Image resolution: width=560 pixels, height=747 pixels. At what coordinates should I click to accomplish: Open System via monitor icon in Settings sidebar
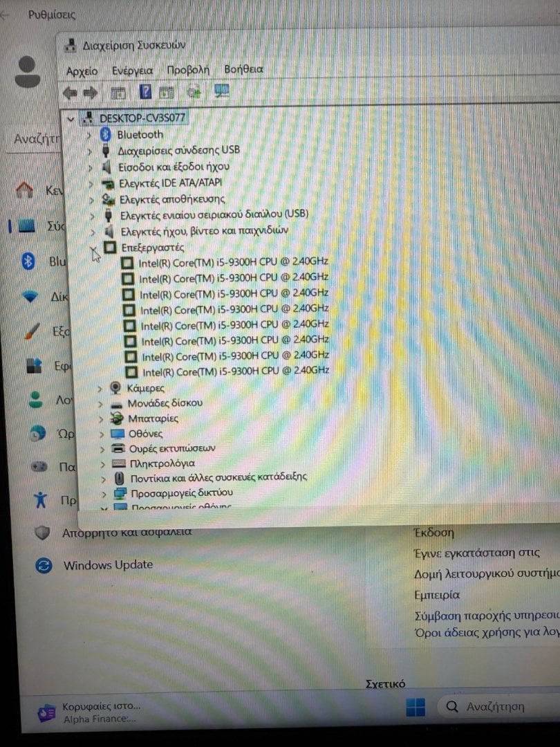pyautogui.click(x=26, y=225)
